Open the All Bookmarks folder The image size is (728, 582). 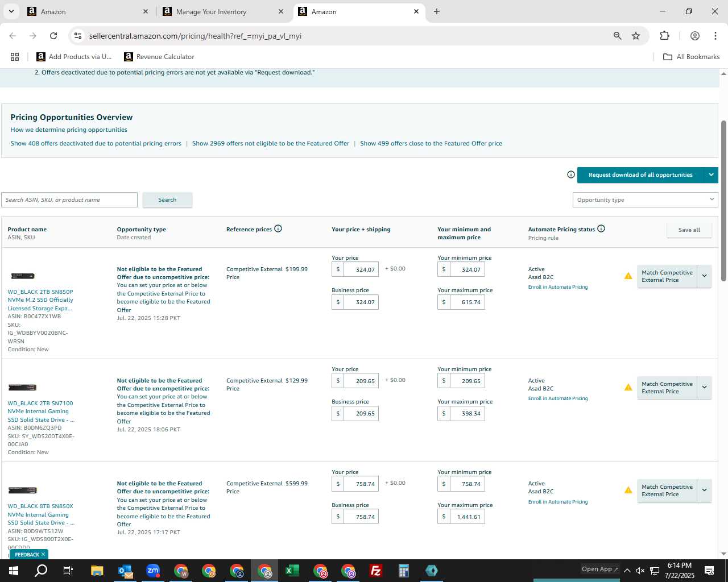(692, 57)
